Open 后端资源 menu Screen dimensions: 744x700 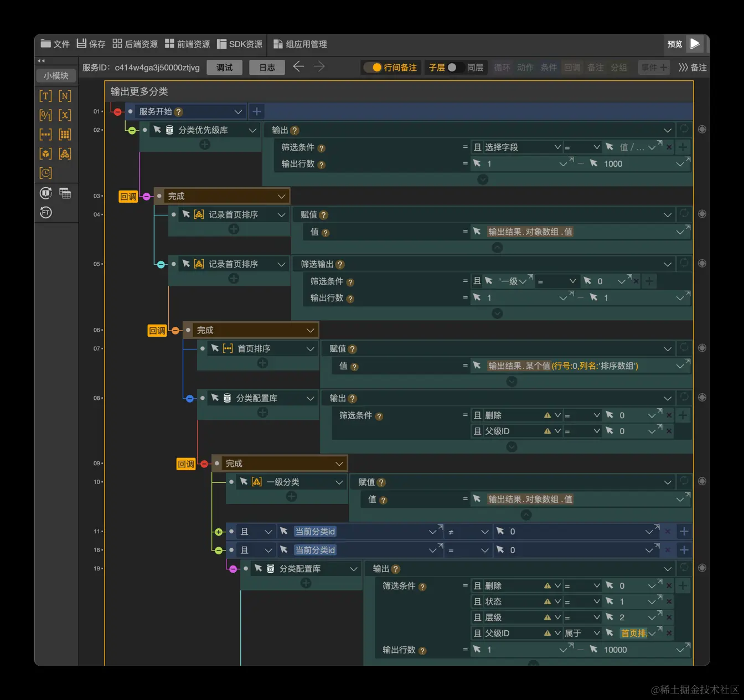tap(135, 44)
